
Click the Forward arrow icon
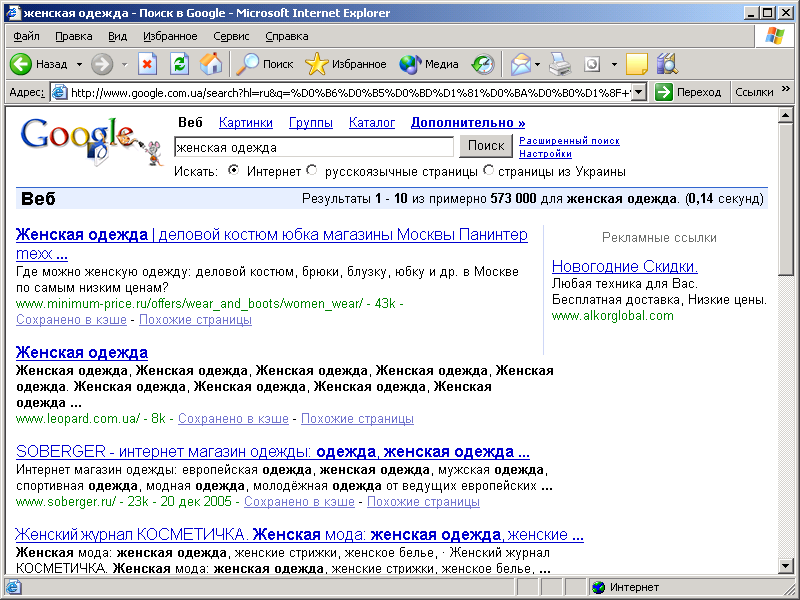pos(102,64)
